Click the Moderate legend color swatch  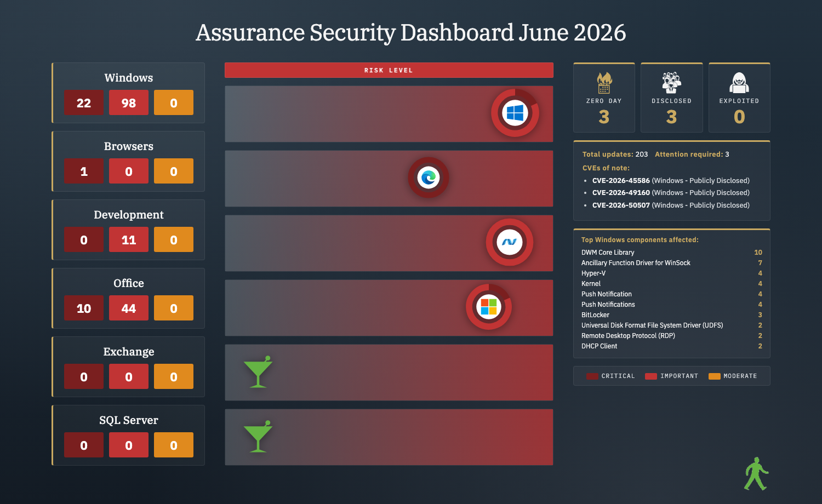coord(715,376)
